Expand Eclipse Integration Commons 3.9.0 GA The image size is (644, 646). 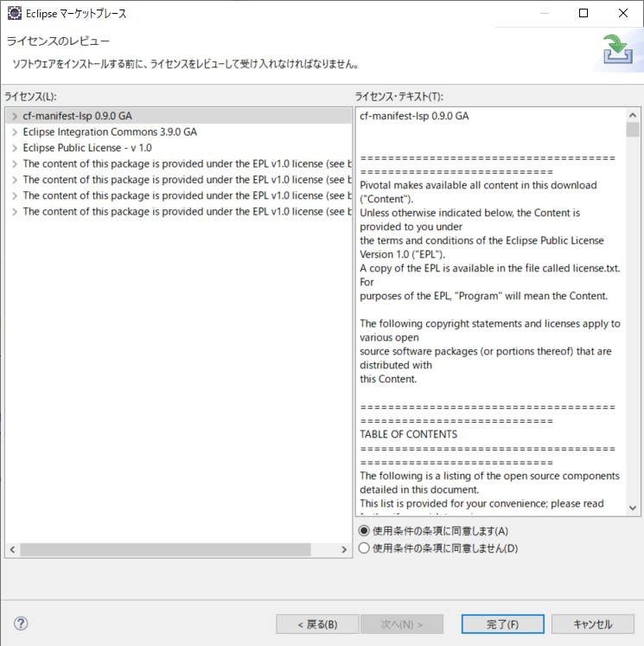click(15, 131)
